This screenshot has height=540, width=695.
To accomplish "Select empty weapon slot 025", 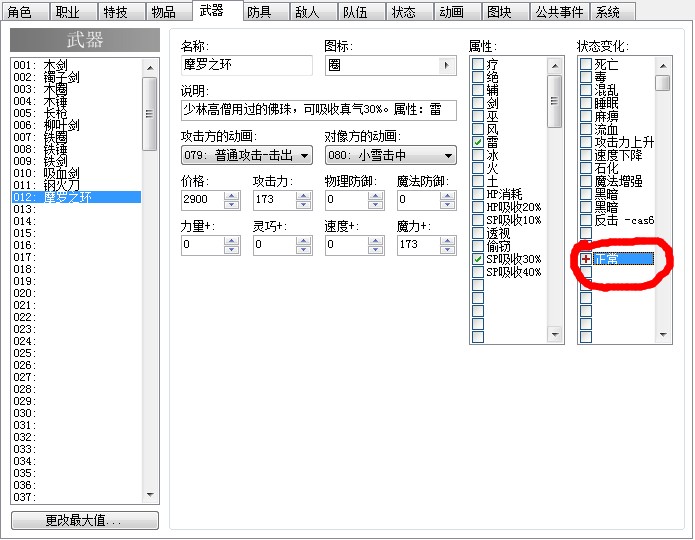I will [76, 353].
